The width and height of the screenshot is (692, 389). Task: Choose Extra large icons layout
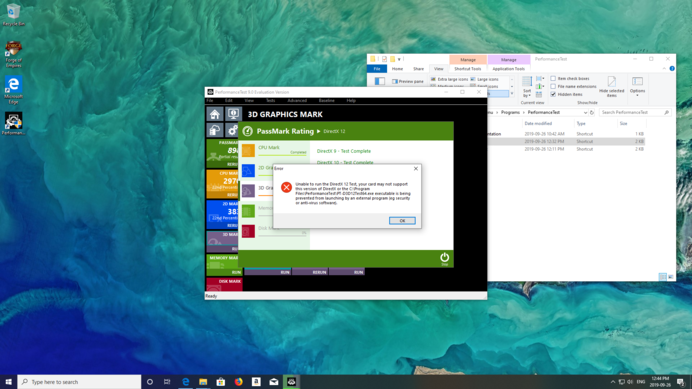[449, 79]
